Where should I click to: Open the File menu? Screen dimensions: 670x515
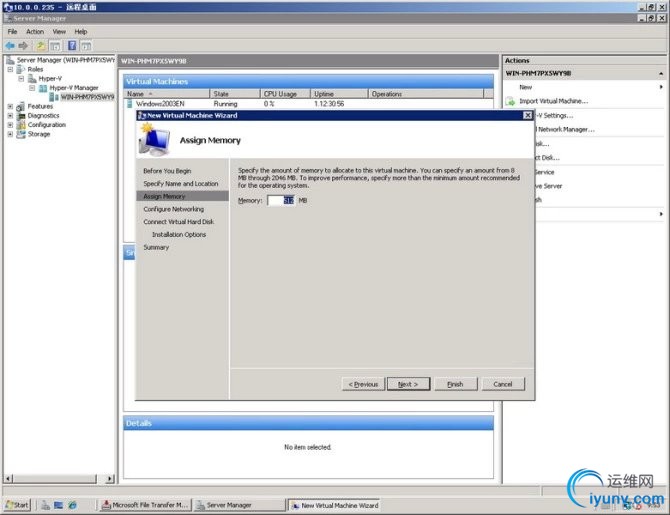[x=12, y=32]
